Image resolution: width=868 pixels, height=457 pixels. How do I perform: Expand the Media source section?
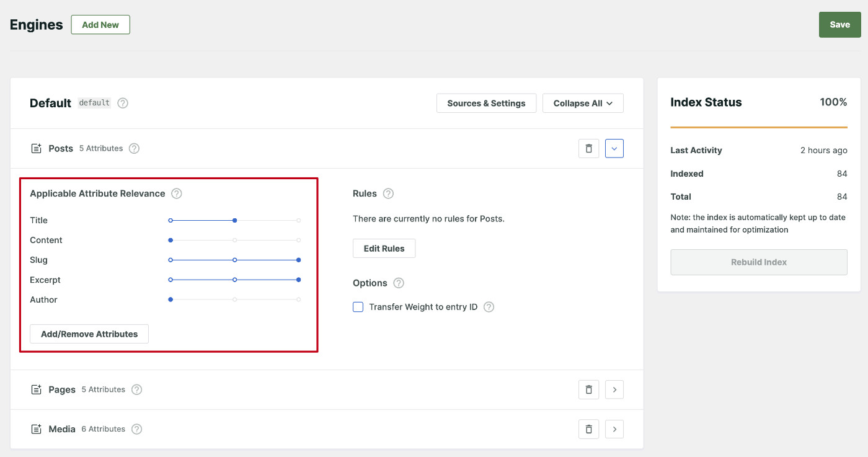[614, 428]
